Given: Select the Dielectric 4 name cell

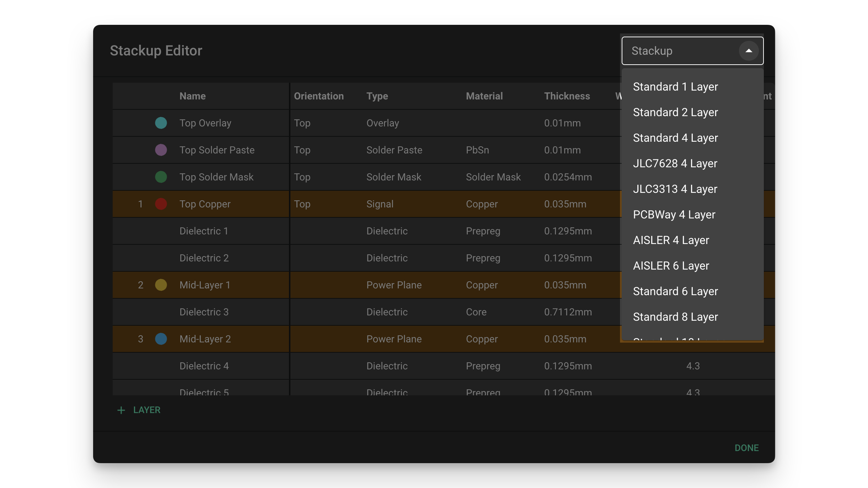Looking at the screenshot, I should click(x=204, y=366).
